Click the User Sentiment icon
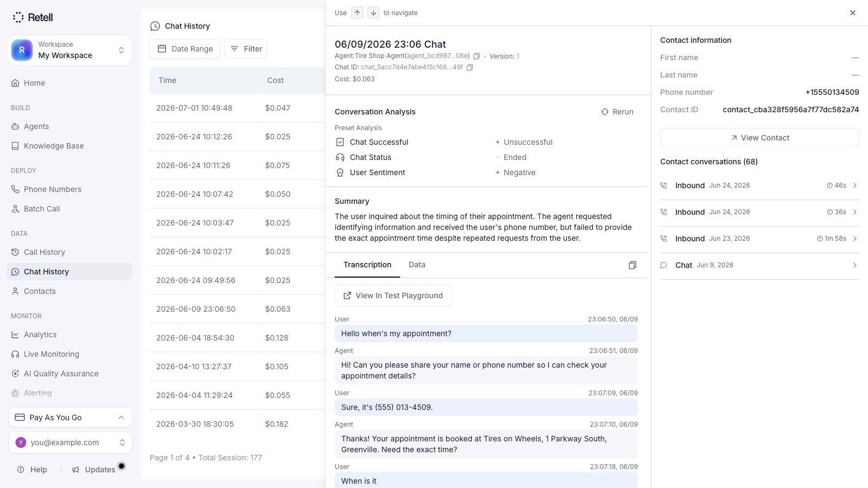 [x=340, y=172]
